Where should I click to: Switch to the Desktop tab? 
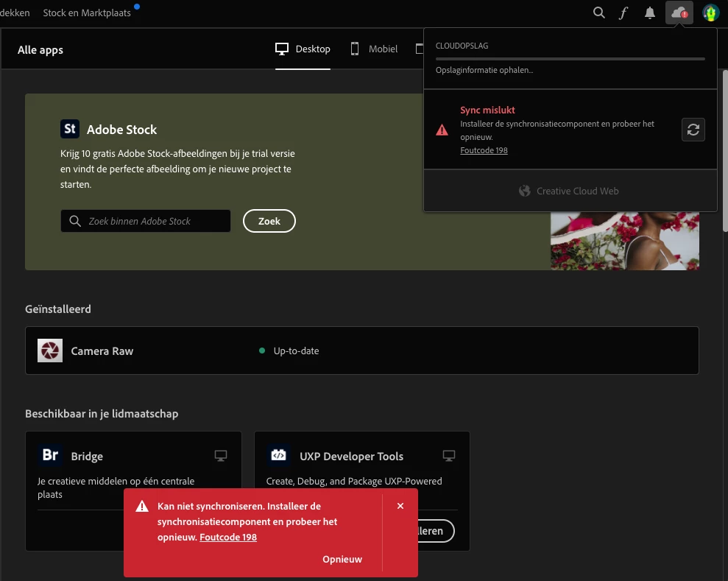(x=303, y=49)
